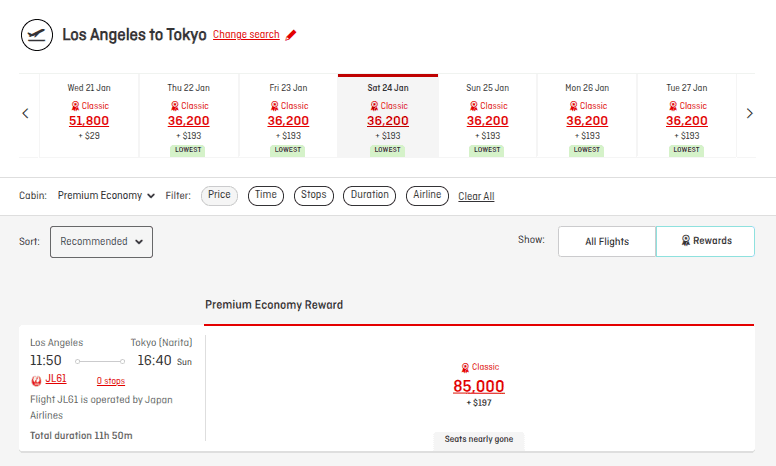
Task: Click Classic ribbon icon on Sun 25 Jan
Action: (474, 106)
